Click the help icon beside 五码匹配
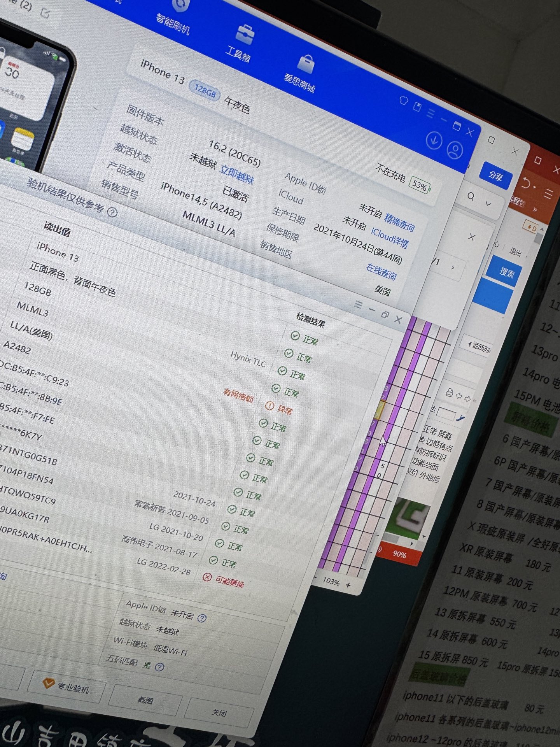560x747 pixels. click(159, 667)
